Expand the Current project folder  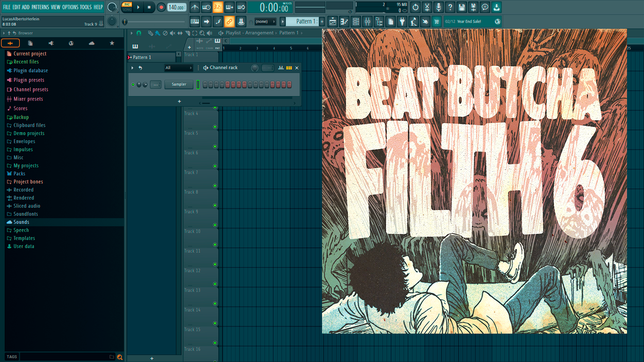pyautogui.click(x=30, y=54)
